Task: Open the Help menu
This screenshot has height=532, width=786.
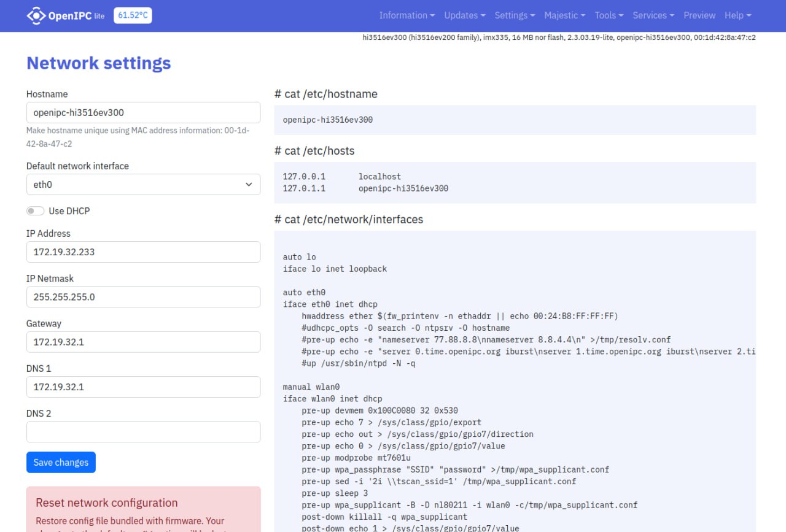Action: (737, 15)
